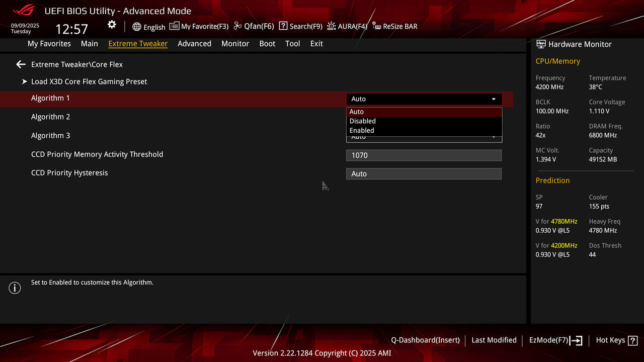Click the Search question mark icon
The width and height of the screenshot is (644, 362).
tap(283, 26)
